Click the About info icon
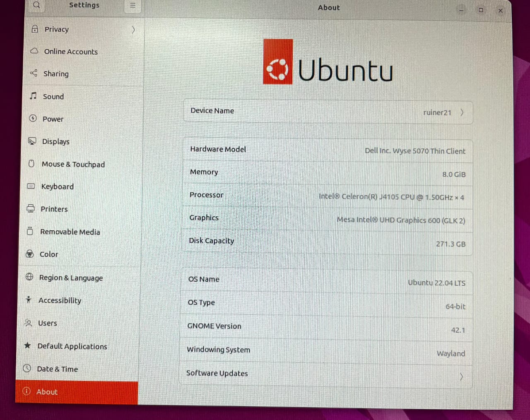 coord(26,391)
